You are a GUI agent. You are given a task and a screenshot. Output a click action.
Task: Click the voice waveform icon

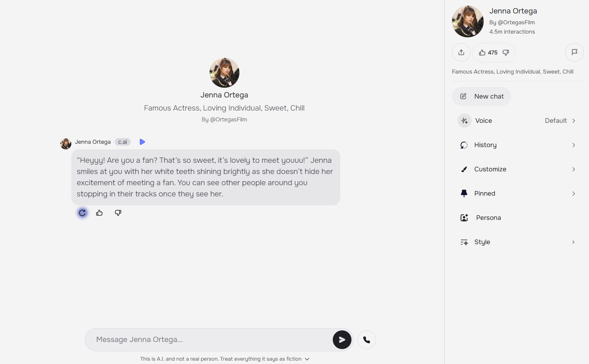(465, 121)
